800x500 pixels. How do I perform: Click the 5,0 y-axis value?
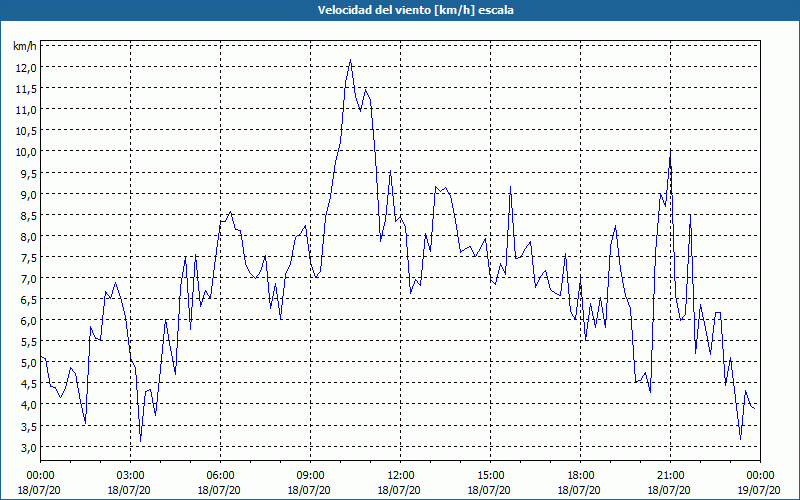coord(28,363)
